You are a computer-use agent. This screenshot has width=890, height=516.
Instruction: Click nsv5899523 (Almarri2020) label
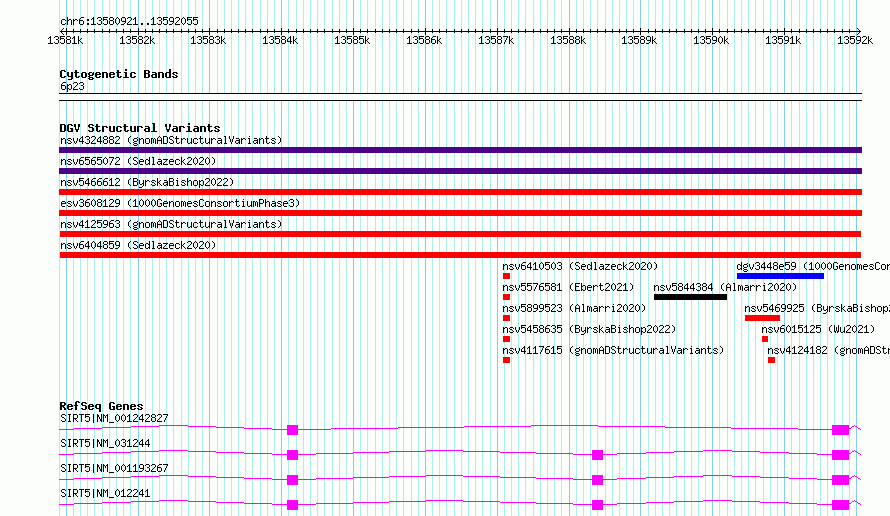[x=574, y=308]
